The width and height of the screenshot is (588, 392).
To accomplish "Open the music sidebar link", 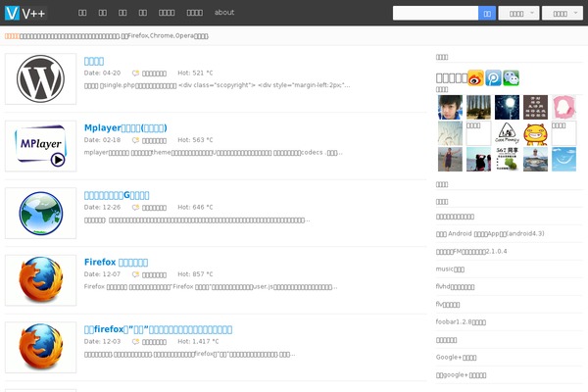I will pos(450,269).
